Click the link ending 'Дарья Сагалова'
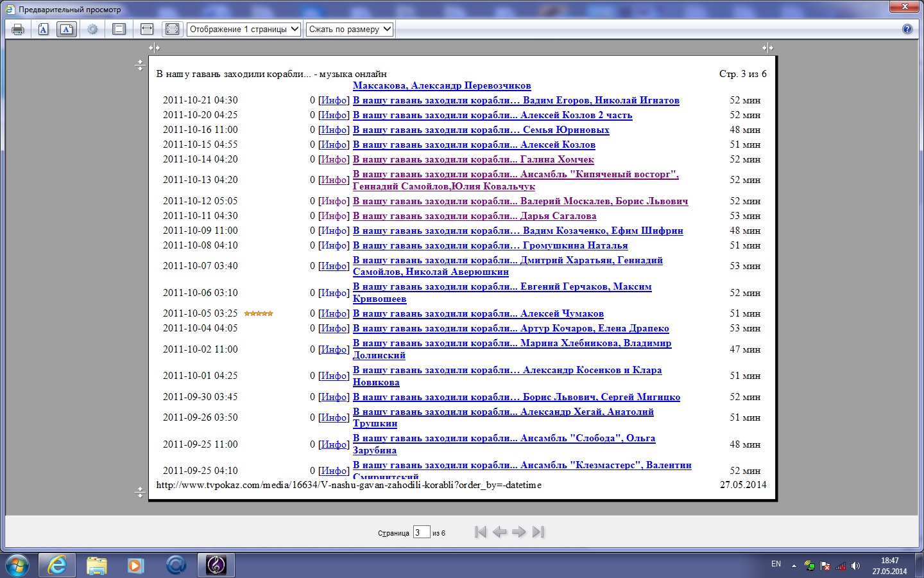 coord(474,216)
